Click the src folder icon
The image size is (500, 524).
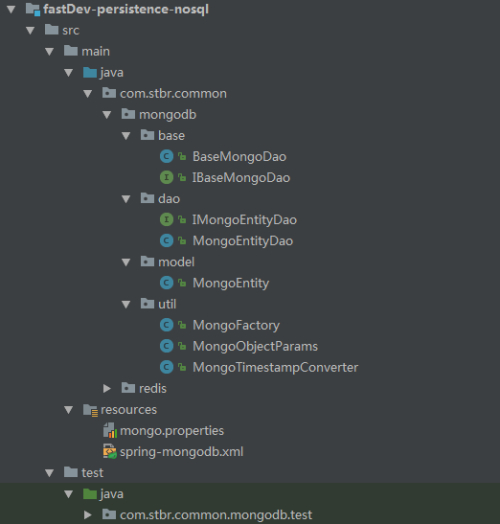[x=52, y=30]
